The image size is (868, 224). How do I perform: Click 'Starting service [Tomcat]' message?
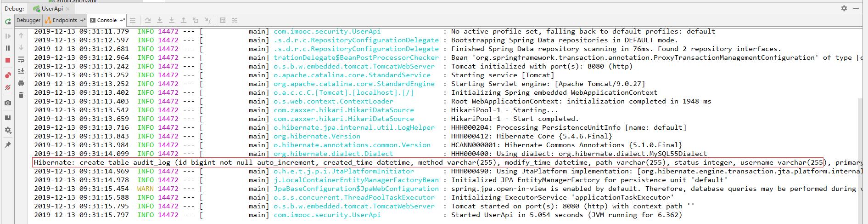503,75
